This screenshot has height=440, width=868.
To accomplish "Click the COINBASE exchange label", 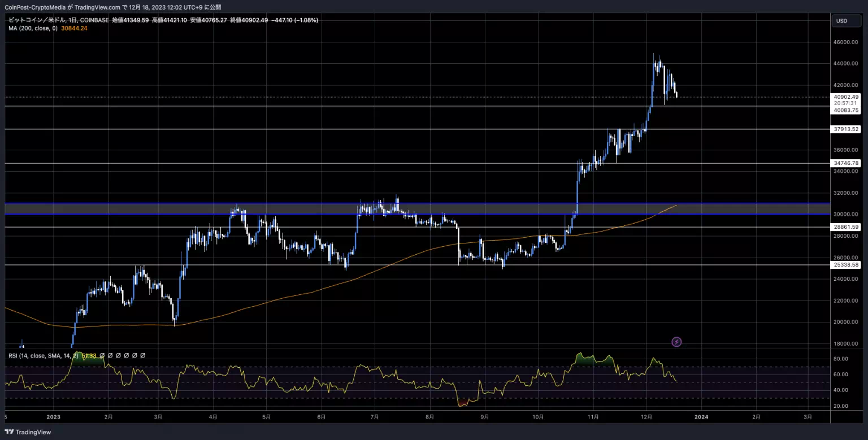I will (94, 20).
